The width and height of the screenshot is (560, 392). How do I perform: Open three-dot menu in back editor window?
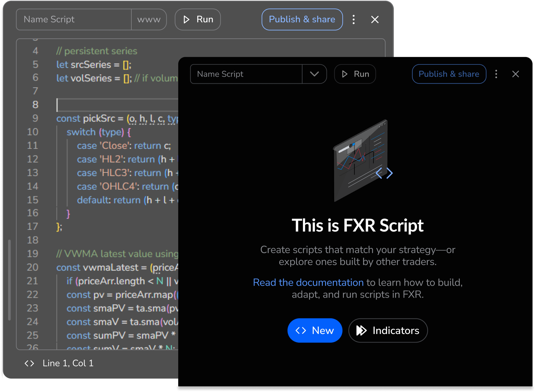(354, 19)
